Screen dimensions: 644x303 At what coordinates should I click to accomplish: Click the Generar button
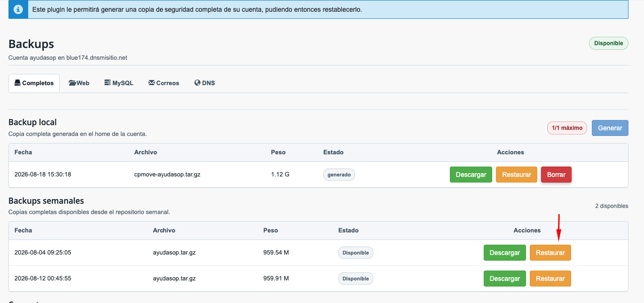coord(610,128)
